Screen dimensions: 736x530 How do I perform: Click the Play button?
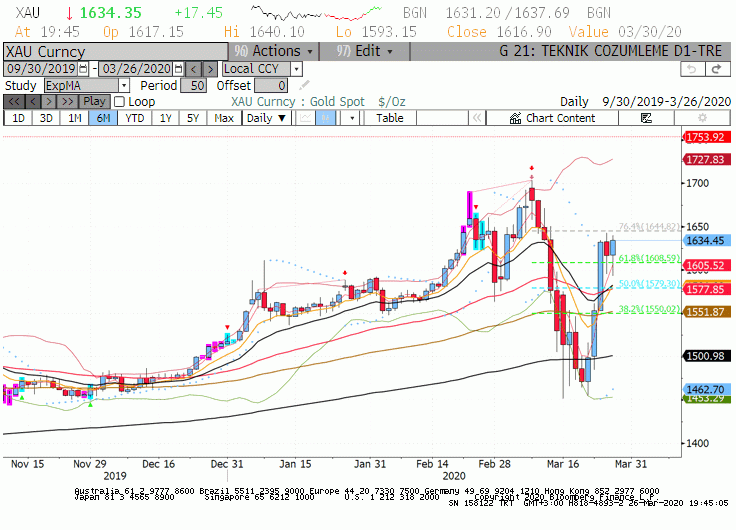94,101
